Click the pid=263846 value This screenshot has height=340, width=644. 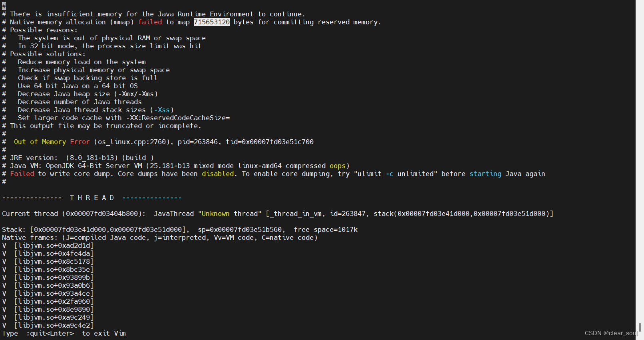(x=198, y=142)
